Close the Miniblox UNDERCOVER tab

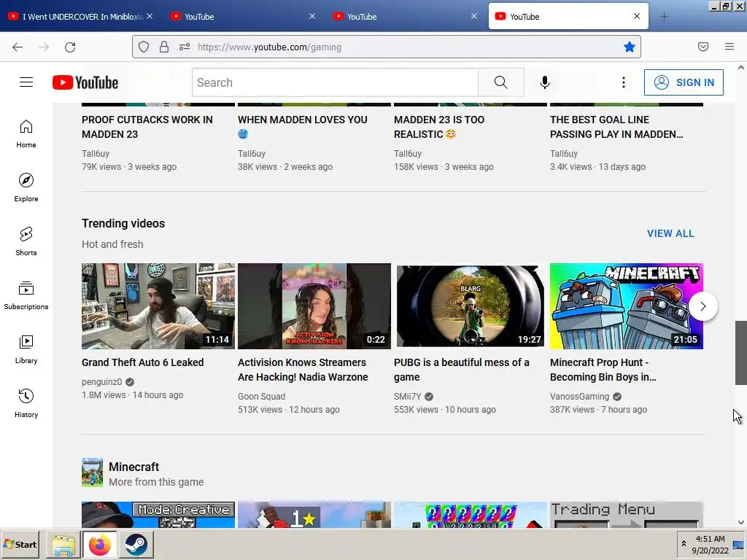coord(150,16)
